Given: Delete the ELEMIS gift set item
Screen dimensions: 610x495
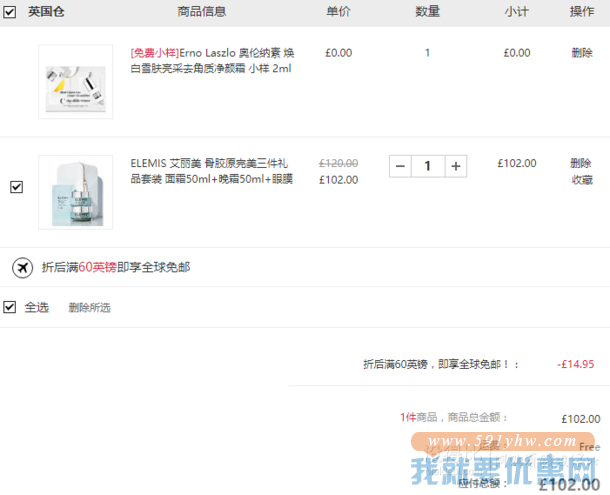Looking at the screenshot, I should click(581, 163).
